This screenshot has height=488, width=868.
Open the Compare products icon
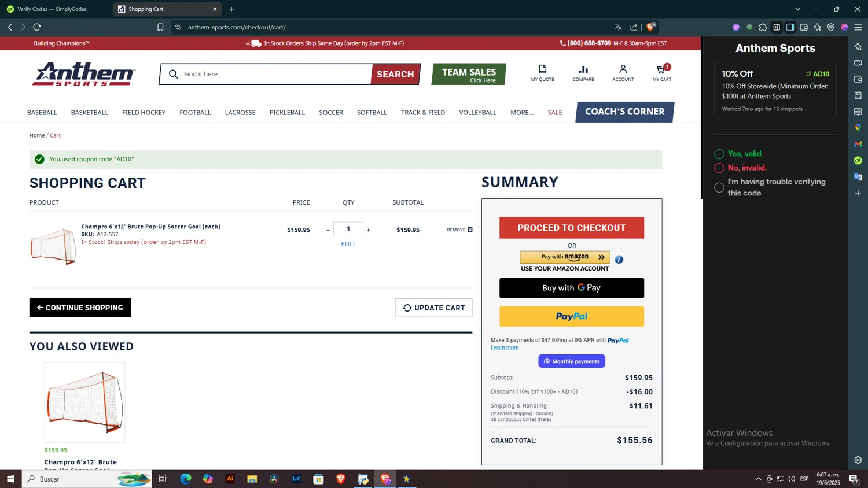click(x=583, y=73)
